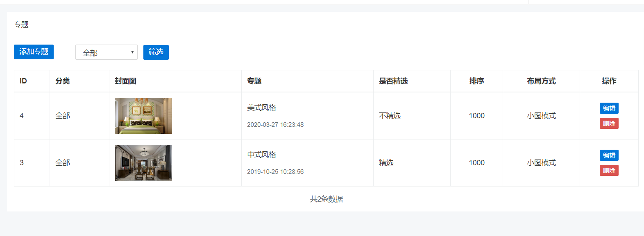
Task: Click the 精选 status in row 3
Action: click(386, 163)
